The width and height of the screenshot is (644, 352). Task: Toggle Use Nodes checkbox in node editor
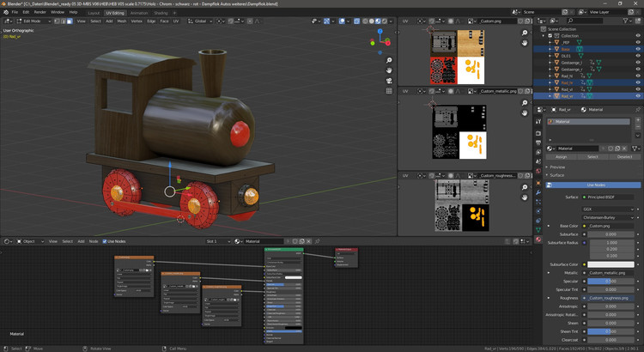tap(106, 241)
